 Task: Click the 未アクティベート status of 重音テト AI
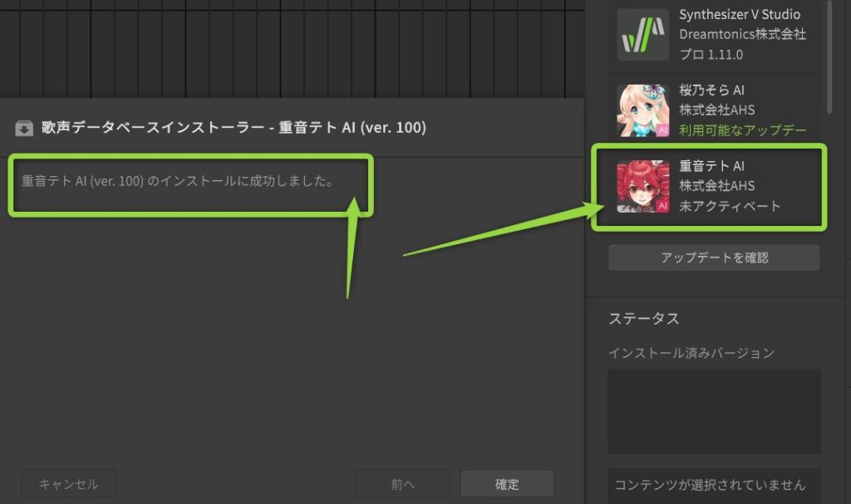click(x=730, y=206)
